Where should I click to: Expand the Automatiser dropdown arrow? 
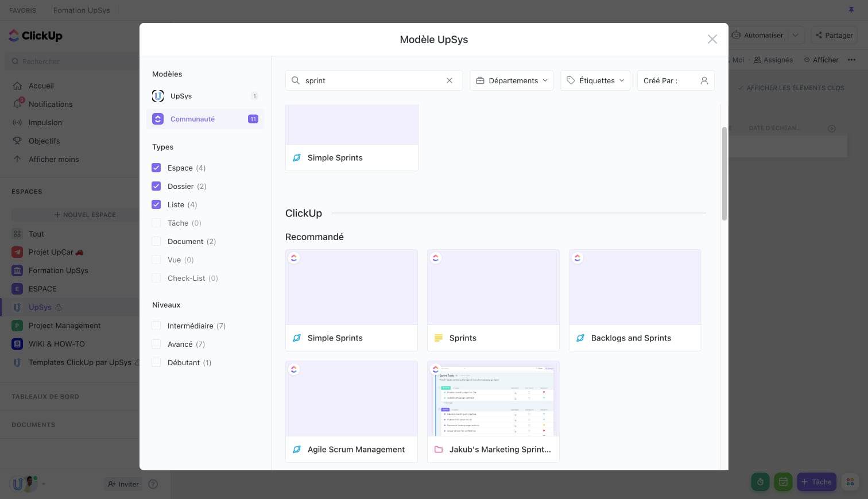(x=796, y=35)
